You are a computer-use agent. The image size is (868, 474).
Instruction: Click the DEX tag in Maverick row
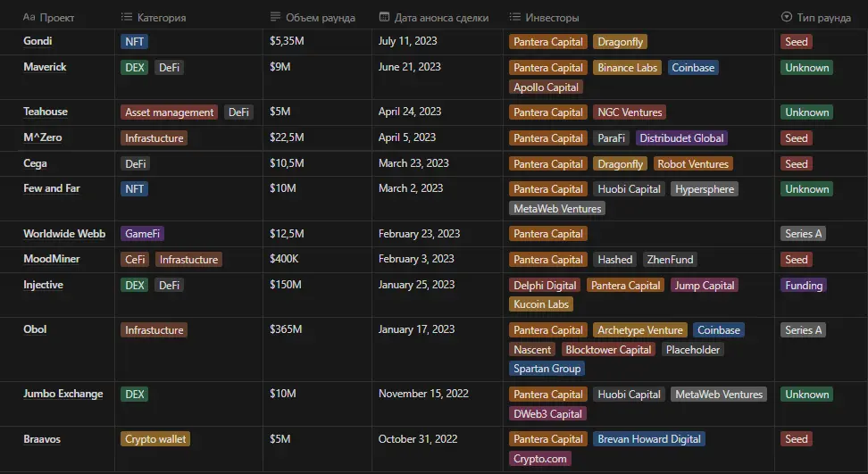[x=135, y=68]
